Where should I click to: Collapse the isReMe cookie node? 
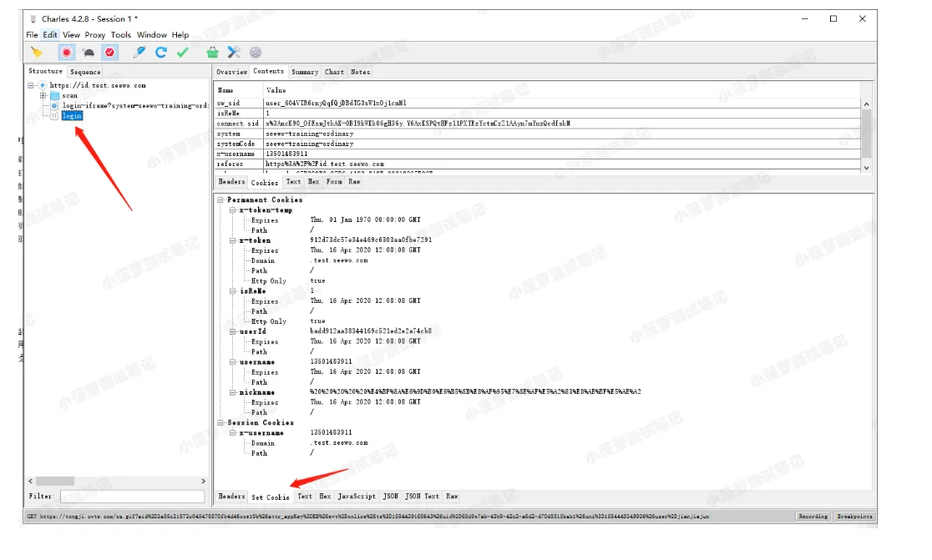point(233,291)
